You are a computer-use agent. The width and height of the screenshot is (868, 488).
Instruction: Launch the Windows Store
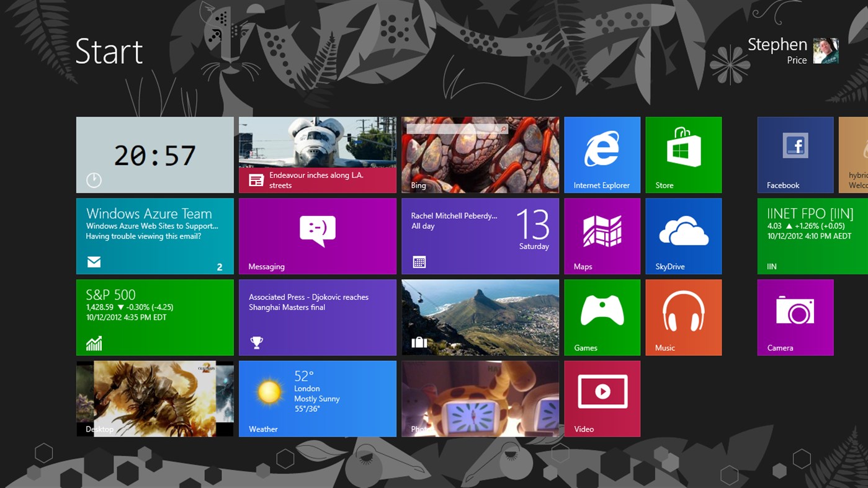(682, 154)
